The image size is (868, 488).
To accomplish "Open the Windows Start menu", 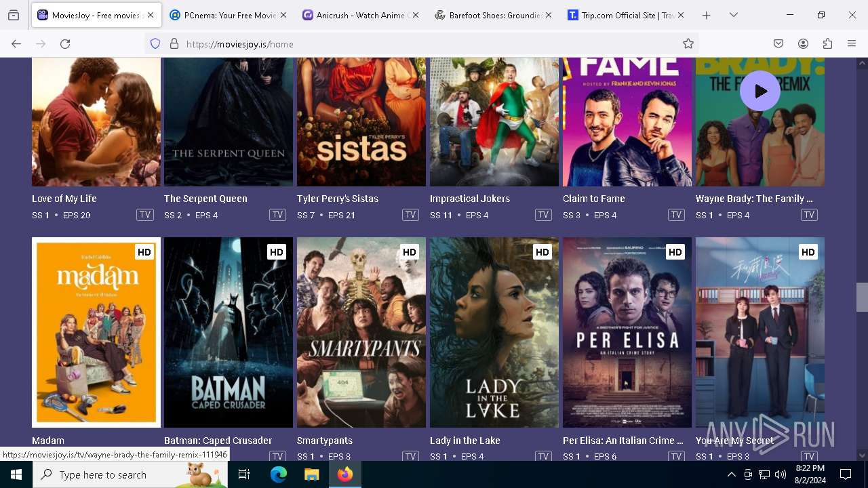I will (16, 474).
